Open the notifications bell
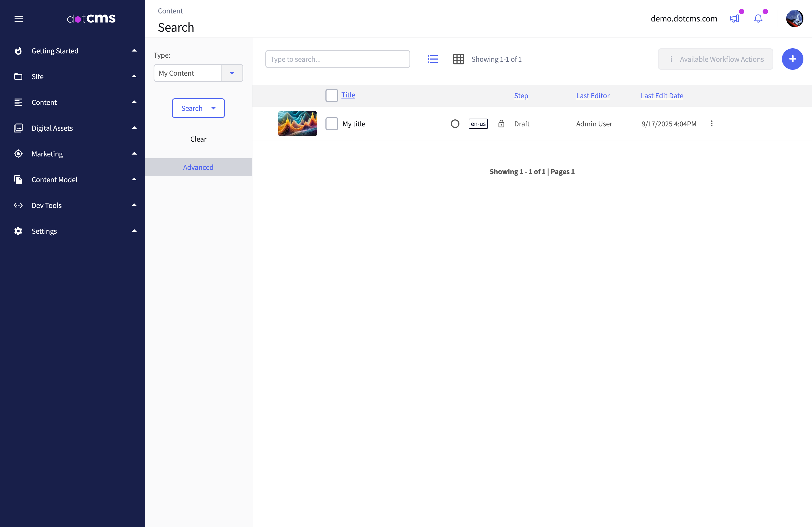 pyautogui.click(x=758, y=19)
